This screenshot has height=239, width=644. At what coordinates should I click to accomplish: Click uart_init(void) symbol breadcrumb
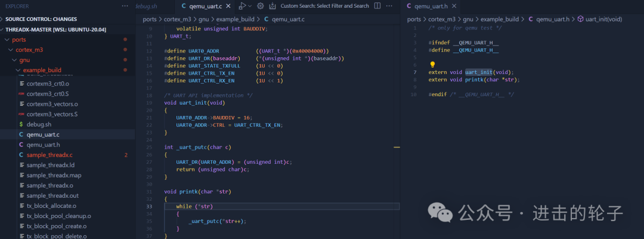tap(603, 19)
